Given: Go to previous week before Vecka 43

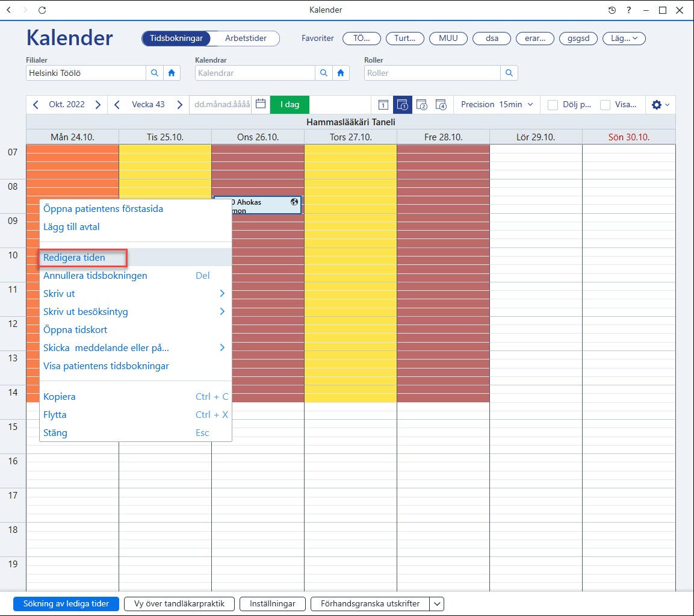Looking at the screenshot, I should point(117,105).
